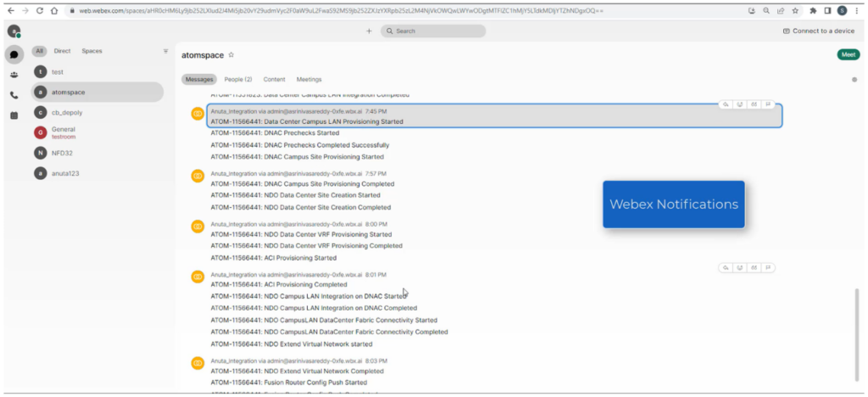Click 'Fusion Router Config Push Started' message
868x397 pixels.
tap(289, 382)
